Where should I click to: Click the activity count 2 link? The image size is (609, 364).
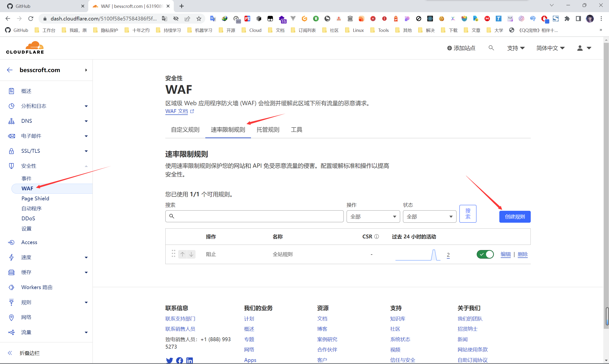[448, 255]
